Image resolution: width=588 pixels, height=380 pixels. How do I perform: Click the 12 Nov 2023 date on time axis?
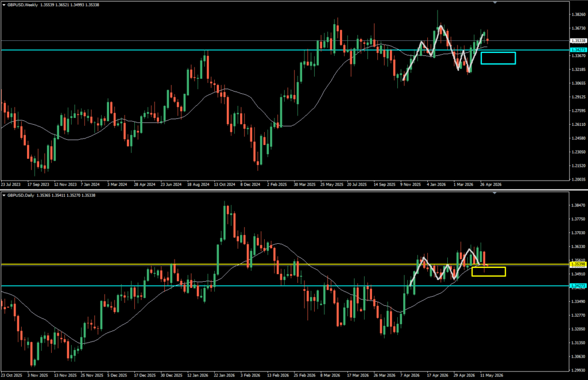click(x=65, y=185)
